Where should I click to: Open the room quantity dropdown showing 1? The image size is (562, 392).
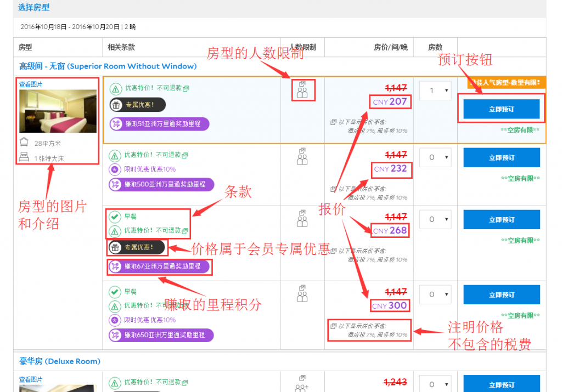pyautogui.click(x=435, y=90)
